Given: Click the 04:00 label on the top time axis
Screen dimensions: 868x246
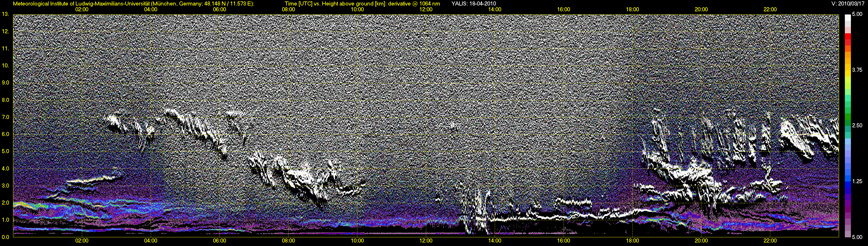Looking at the screenshot, I should [151, 10].
